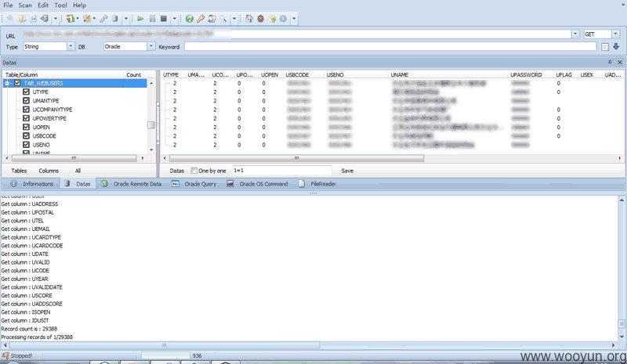Screen dimensions: 627x364
Task: Click the orange settings icon with dropdown
Action: click(x=86, y=19)
